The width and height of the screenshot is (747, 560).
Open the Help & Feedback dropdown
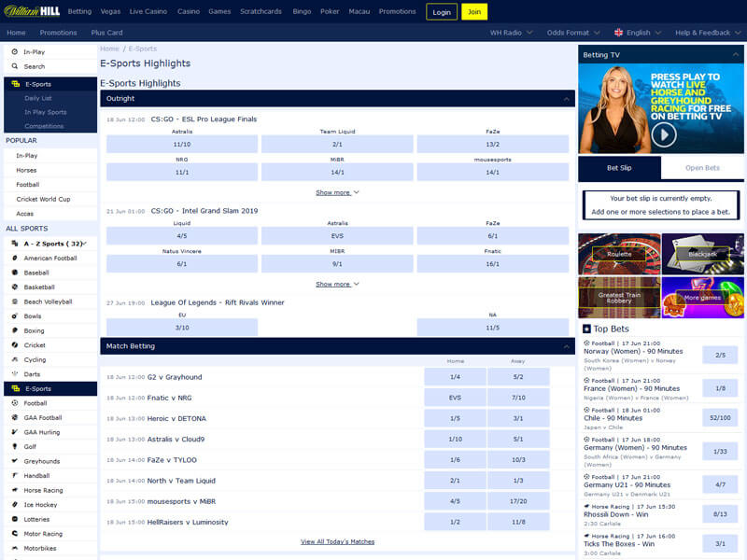point(708,33)
